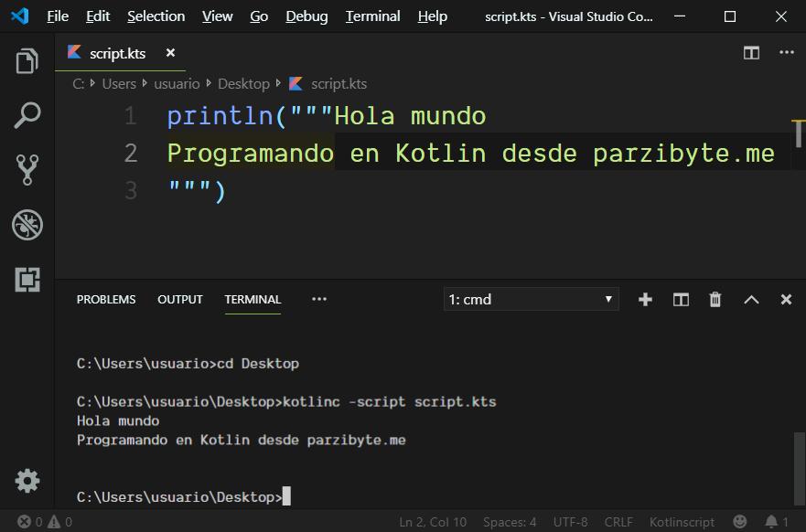Image resolution: width=806 pixels, height=532 pixels.
Task: Click the warnings count in status bar
Action: [60, 522]
